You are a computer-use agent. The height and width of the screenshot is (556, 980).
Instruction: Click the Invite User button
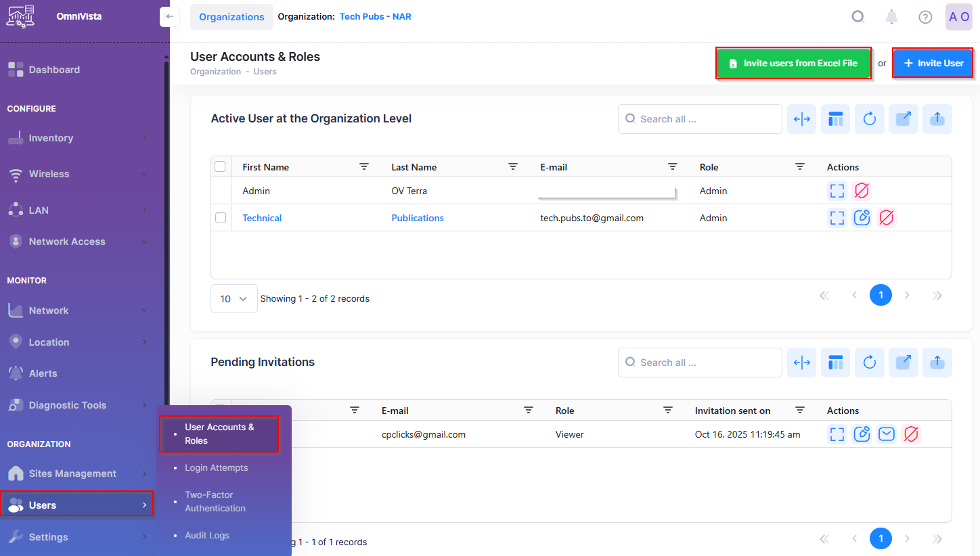[x=933, y=63]
